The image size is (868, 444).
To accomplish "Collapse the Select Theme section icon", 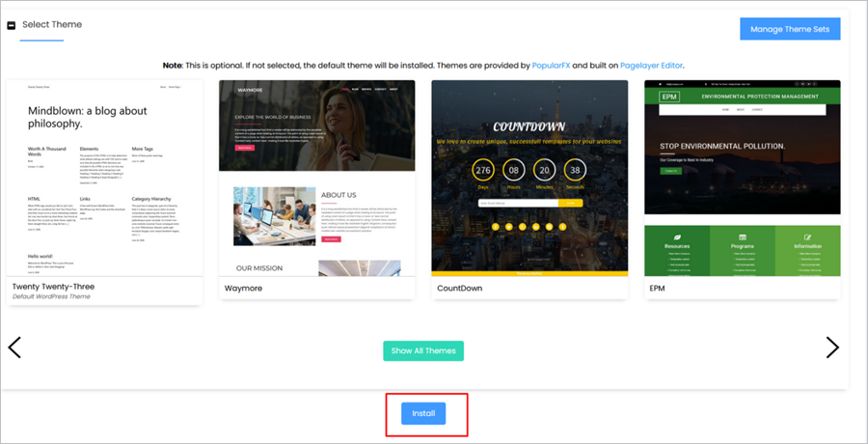I will [x=11, y=25].
